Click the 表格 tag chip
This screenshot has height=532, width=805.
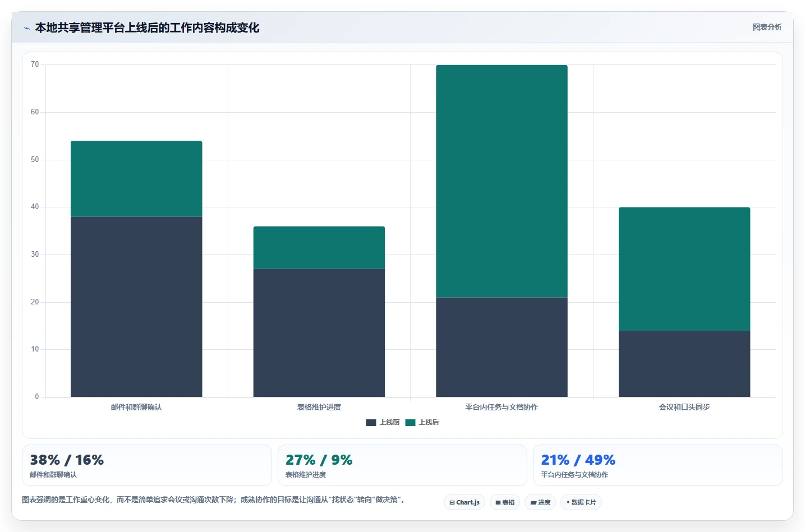click(505, 502)
